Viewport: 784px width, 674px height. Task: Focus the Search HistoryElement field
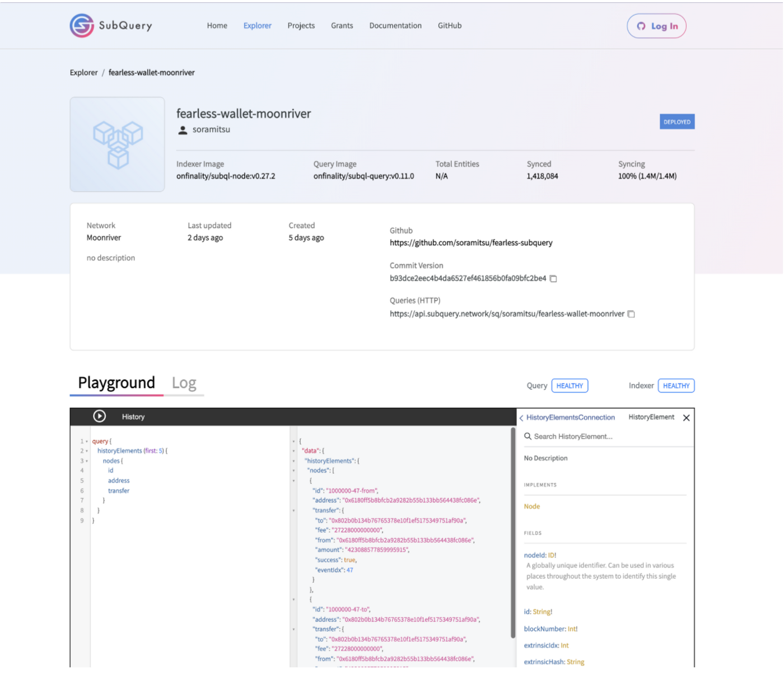[608, 437]
